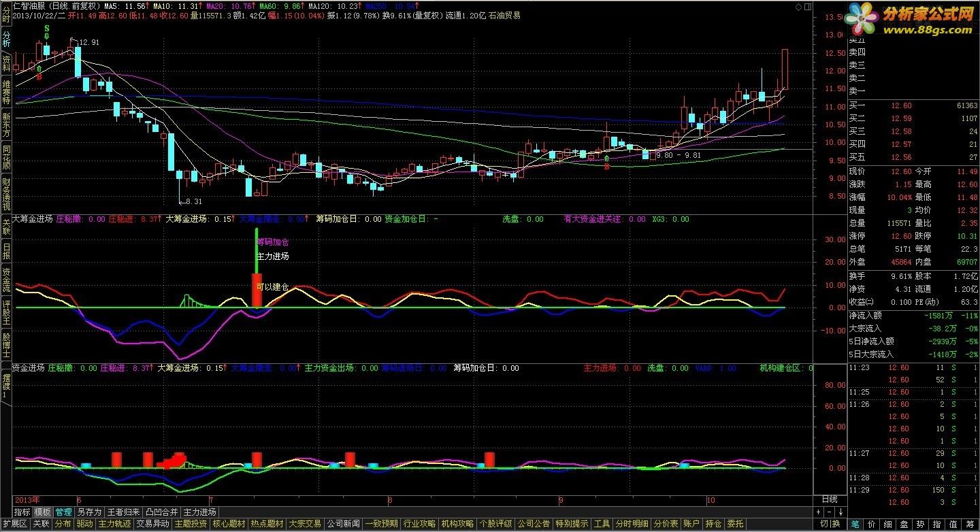Open 特别提示 in the bottom bar
Viewport: 980px width, 532px height.
pos(572,524)
